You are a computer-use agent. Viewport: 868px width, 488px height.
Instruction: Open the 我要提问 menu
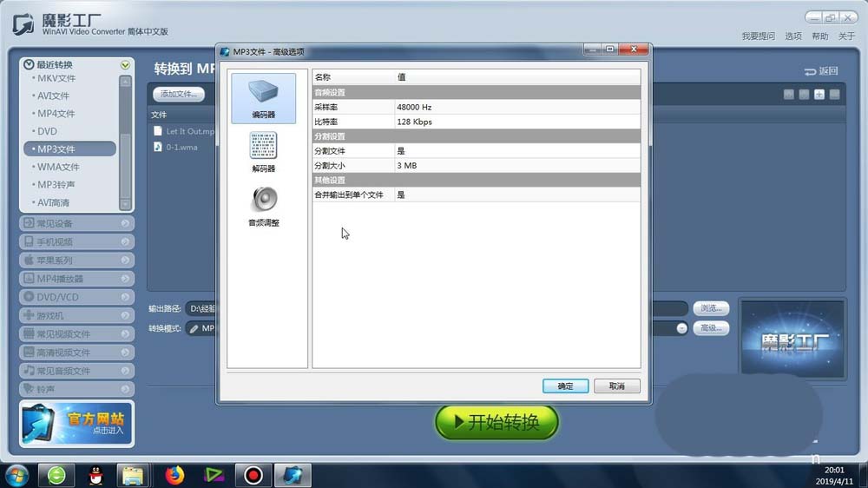(759, 36)
